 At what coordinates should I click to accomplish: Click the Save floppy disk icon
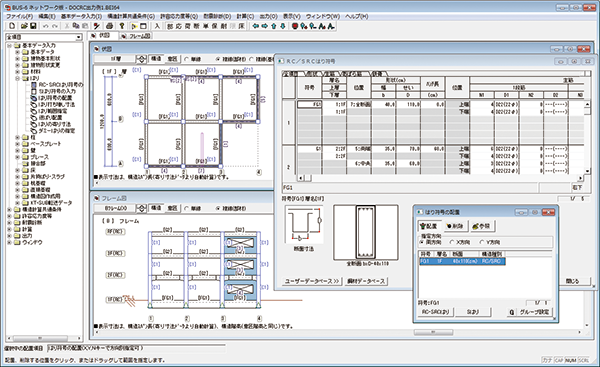pos(33,26)
